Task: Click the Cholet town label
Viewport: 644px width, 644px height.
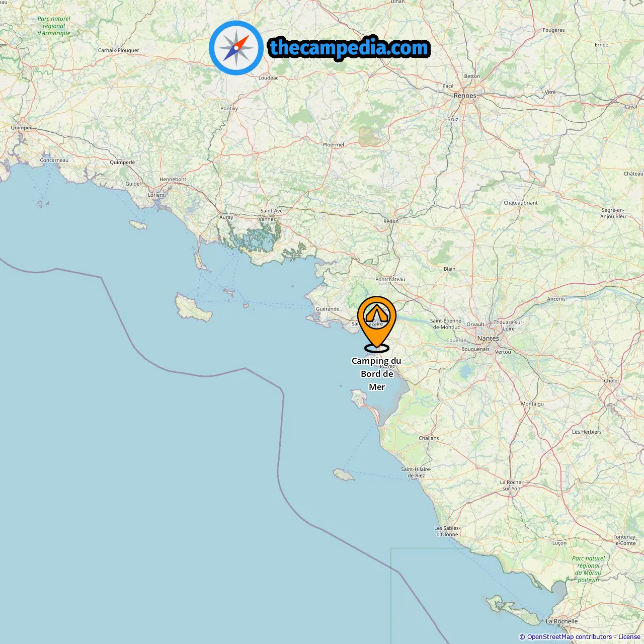Action: (611, 381)
